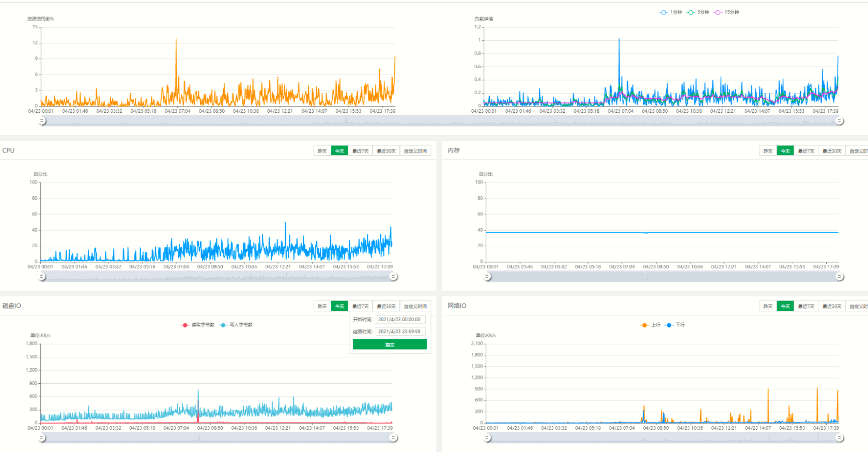Click the 负载详情 chart label
The image size is (868, 452).
tap(484, 19)
